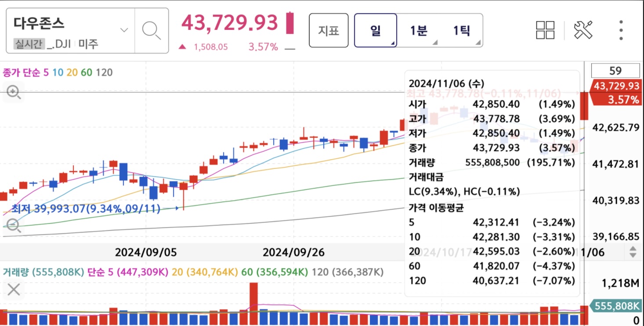The width and height of the screenshot is (644, 326).
Task: Click the LC(9.34%), HC(-0.11%) line
Action: click(x=464, y=192)
